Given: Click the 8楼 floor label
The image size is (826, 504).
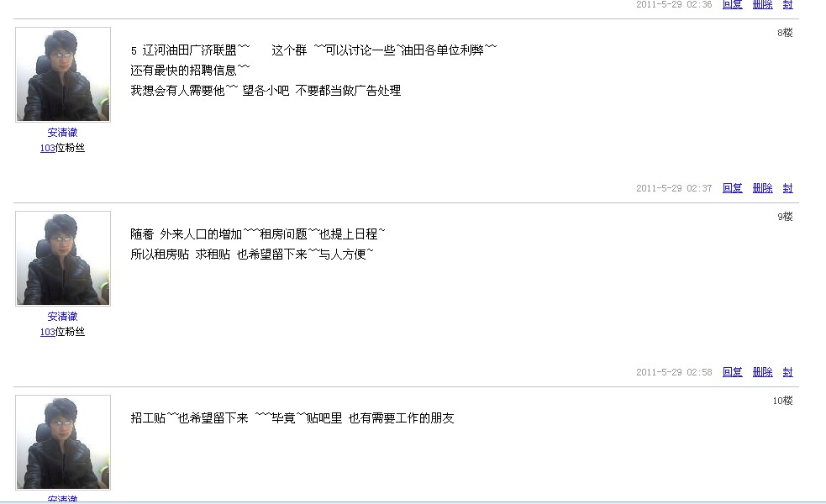Looking at the screenshot, I should (x=785, y=33).
